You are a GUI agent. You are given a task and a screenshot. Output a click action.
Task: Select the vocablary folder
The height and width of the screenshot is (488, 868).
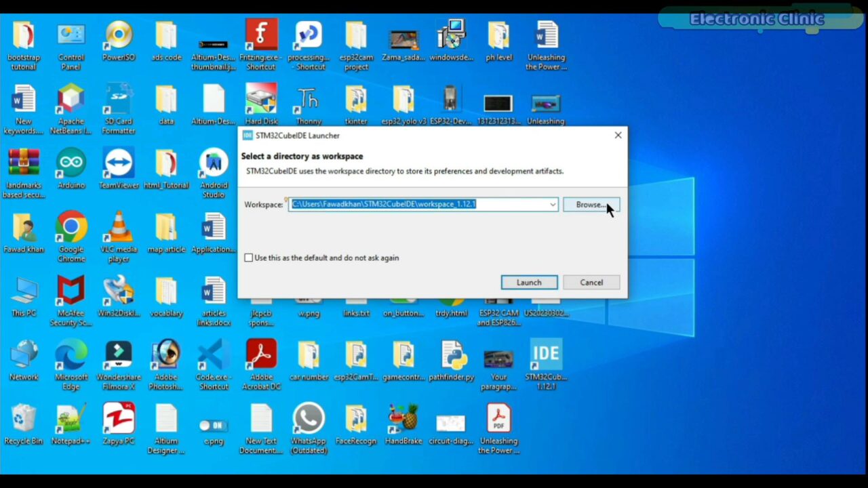coord(166,296)
